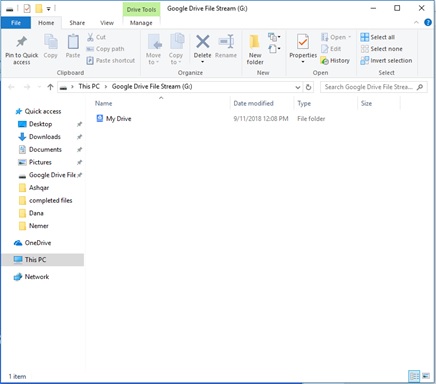Screen dimensions: 436x384
Task: Open the New item dropdown icon
Action: pos(274,37)
